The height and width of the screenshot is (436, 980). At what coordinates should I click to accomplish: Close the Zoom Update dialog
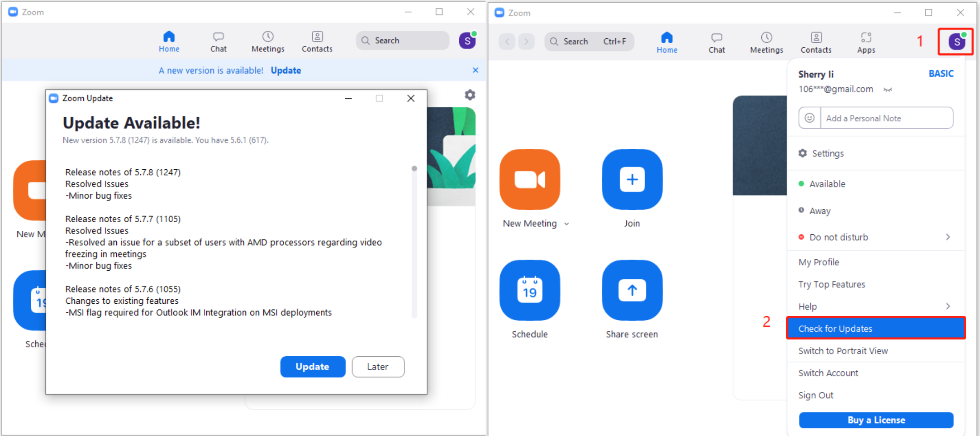(411, 98)
